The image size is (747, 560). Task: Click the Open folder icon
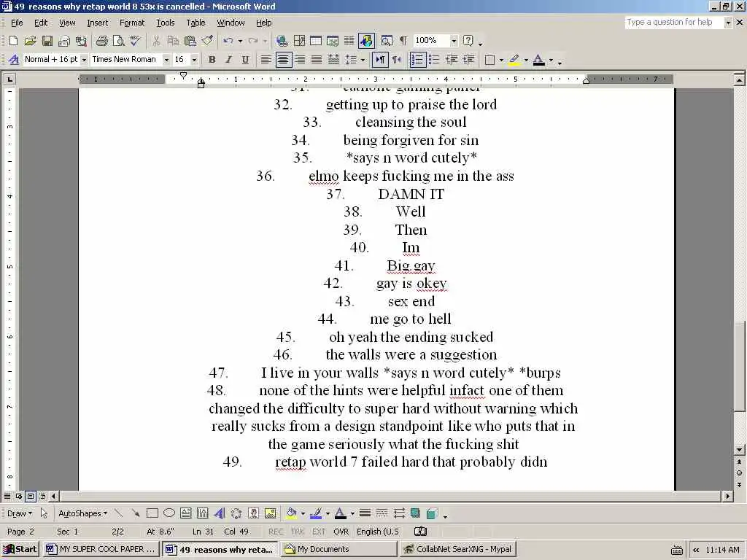(30, 41)
